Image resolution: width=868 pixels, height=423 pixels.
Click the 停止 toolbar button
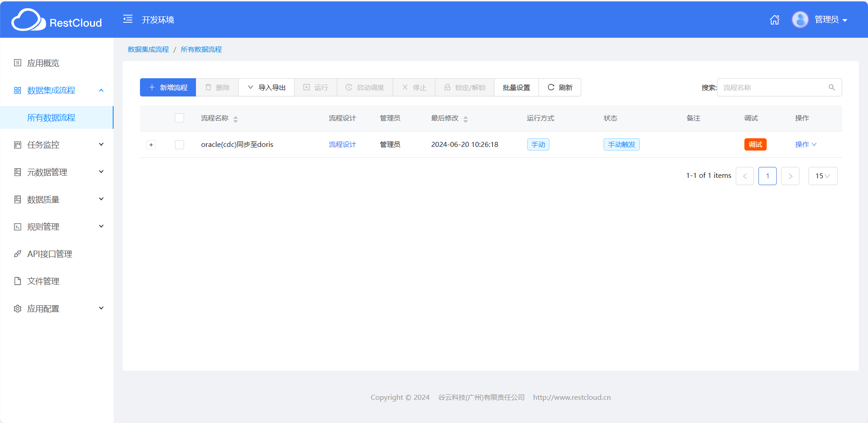click(x=414, y=87)
